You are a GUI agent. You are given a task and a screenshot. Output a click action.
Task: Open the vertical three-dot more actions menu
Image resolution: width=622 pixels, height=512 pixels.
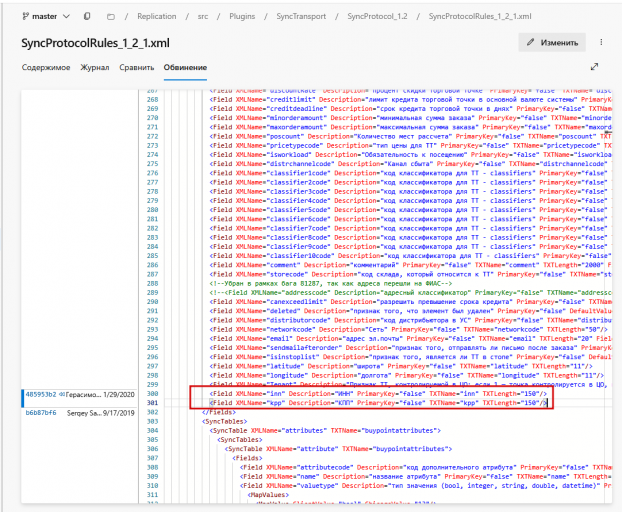pyautogui.click(x=601, y=42)
